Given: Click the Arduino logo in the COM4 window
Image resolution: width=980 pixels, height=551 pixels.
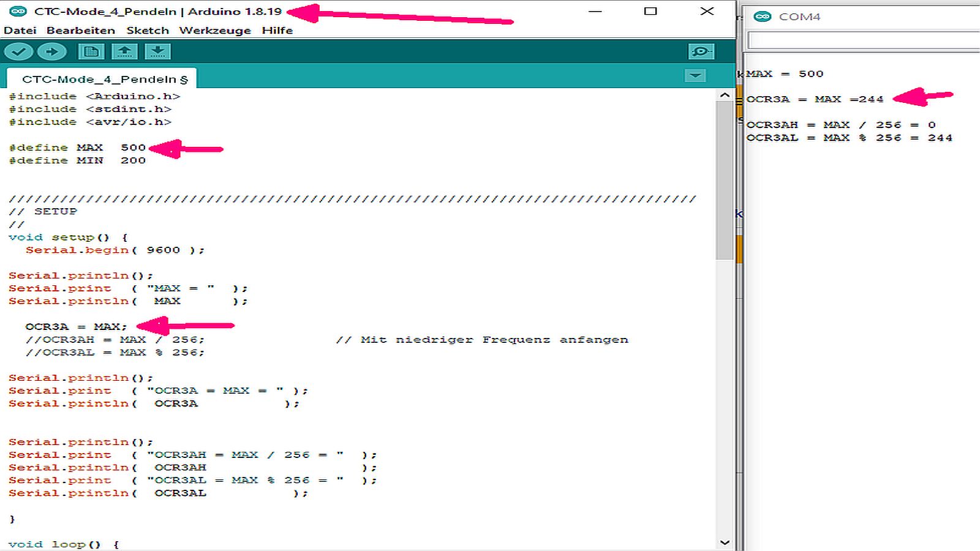Looking at the screenshot, I should pyautogui.click(x=763, y=17).
